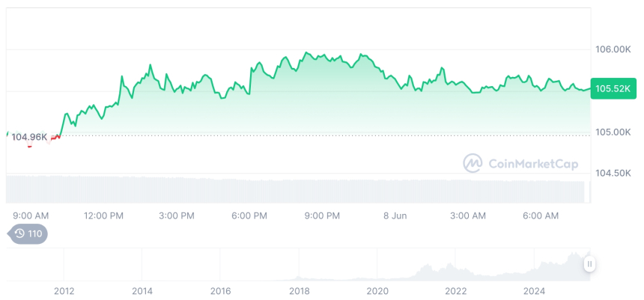This screenshot has height=300, width=644.
Task: Click the green 105.52K current price tag
Action: point(611,89)
